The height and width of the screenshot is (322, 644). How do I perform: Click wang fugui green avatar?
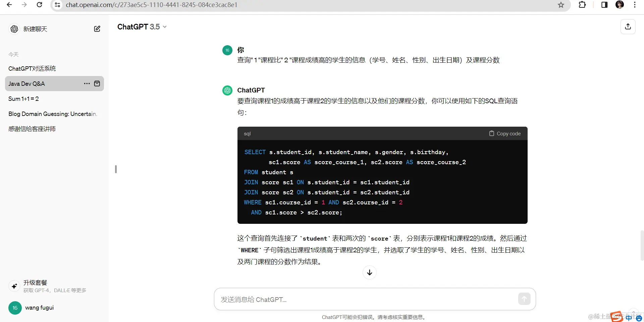pos(15,308)
